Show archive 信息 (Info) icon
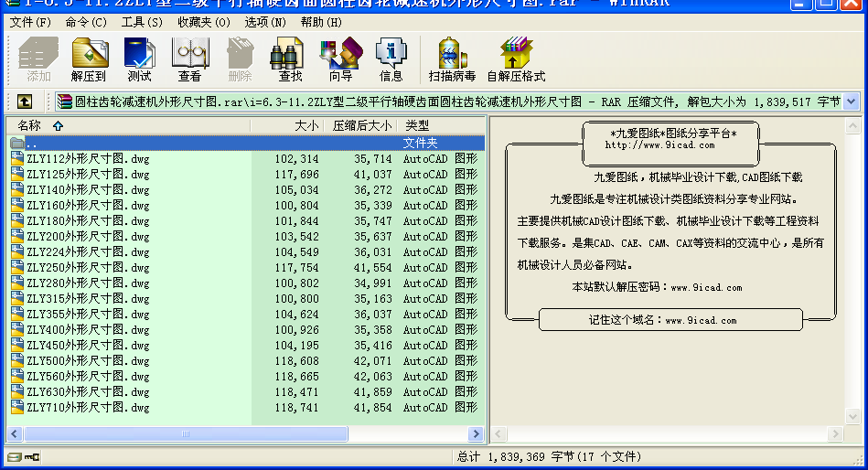Viewport: 868px width, 470px height. point(391,60)
